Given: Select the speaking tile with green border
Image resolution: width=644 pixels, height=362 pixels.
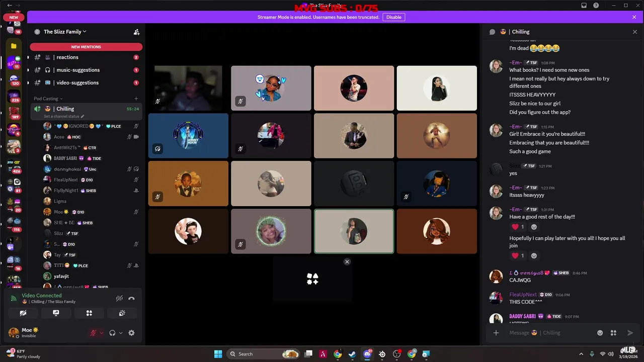Looking at the screenshot, I should tap(354, 231).
